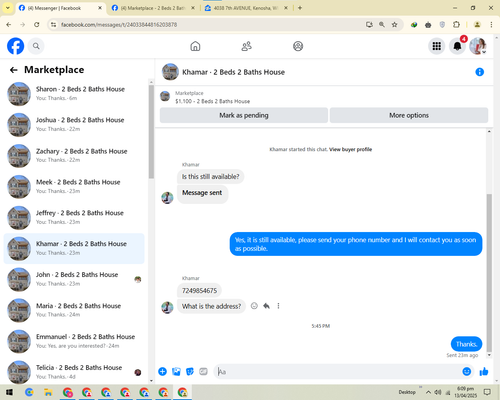React to 'What is the address?' message

pyautogui.click(x=254, y=306)
